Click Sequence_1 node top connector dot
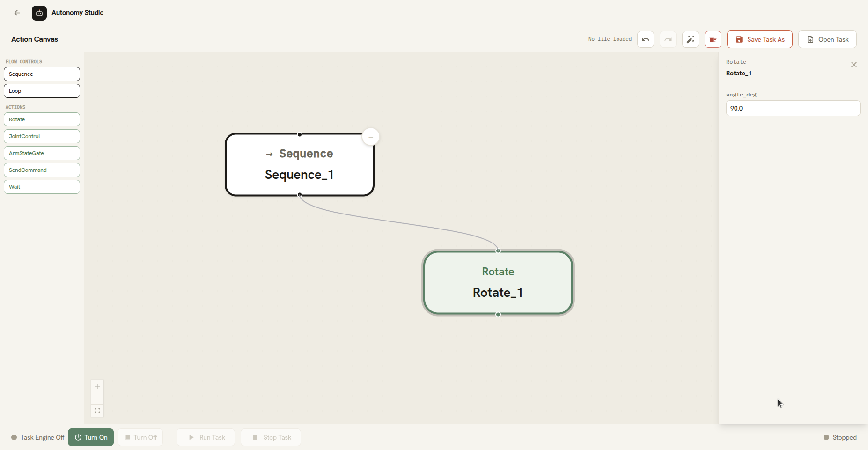The width and height of the screenshot is (868, 450). (300, 134)
